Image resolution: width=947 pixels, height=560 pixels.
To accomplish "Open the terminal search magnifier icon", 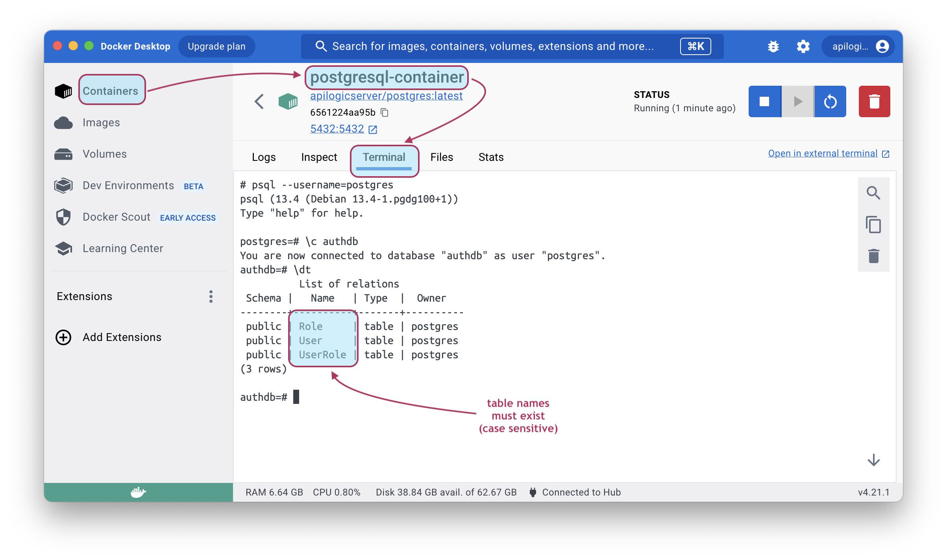I will click(873, 193).
